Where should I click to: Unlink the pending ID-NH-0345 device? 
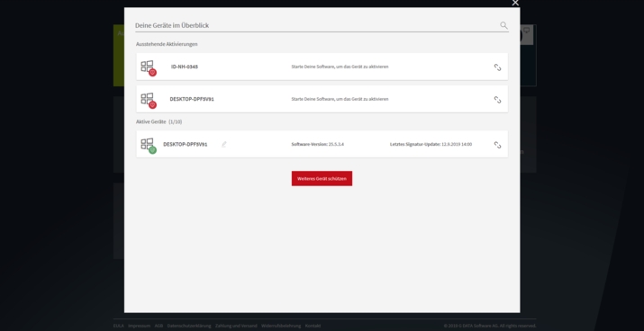click(497, 67)
